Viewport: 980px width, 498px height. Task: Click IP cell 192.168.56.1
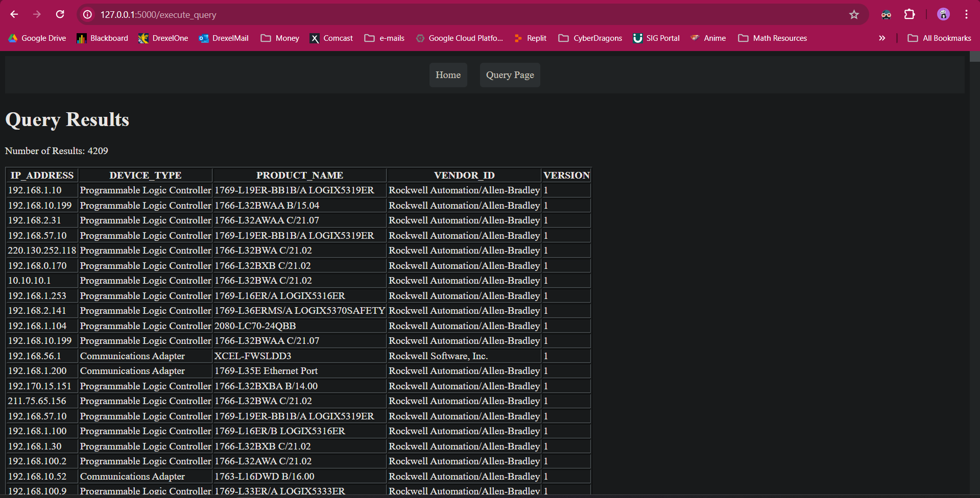pyautogui.click(x=42, y=356)
